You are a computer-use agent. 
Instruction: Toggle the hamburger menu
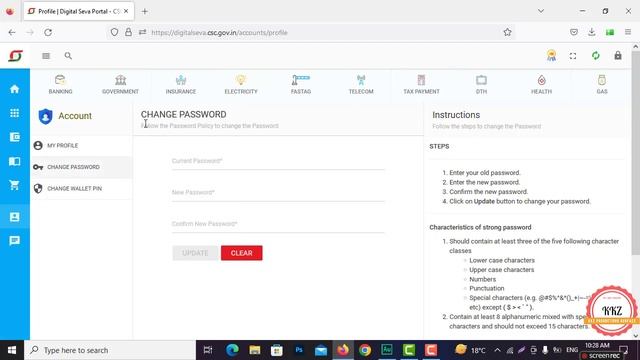pos(46,56)
